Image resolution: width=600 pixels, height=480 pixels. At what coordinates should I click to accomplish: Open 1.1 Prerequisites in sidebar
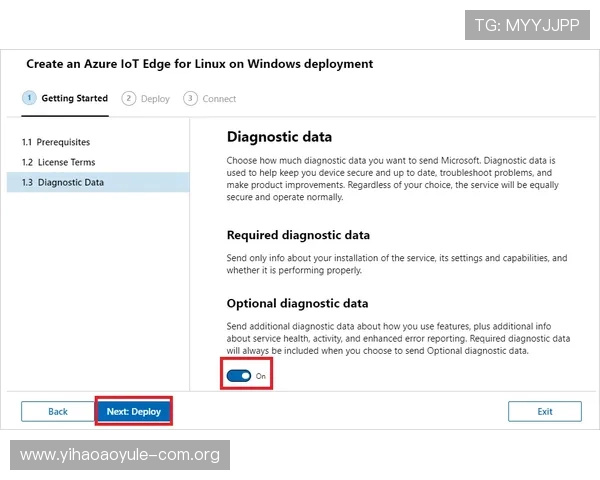(x=56, y=142)
